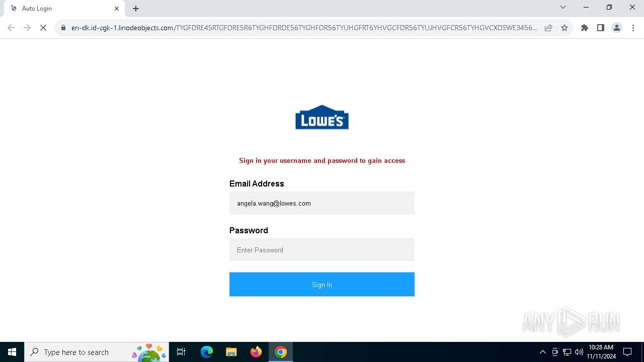
Task: Open the Extensions puzzle icon
Action: coord(584,28)
